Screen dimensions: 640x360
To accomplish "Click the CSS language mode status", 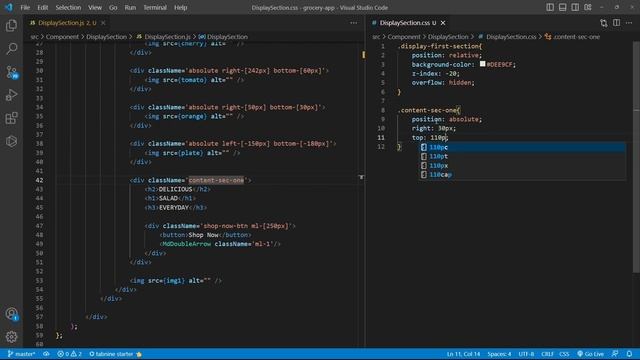I will point(564,354).
